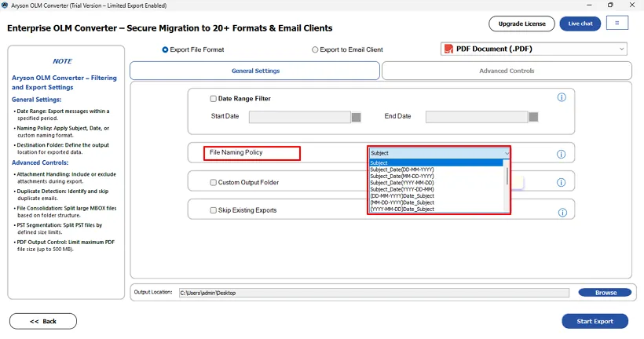Click the Date Range Filter info icon
Image resolution: width=644 pixels, height=339 pixels.
(x=562, y=97)
